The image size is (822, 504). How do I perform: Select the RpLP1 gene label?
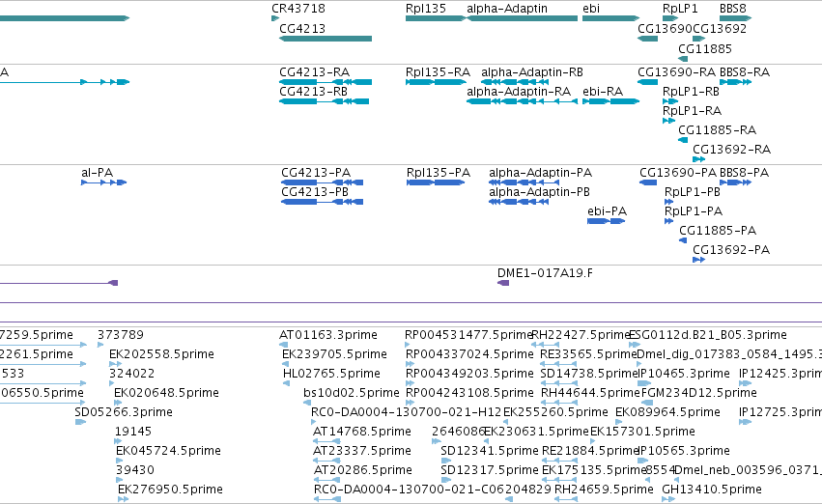pyautogui.click(x=680, y=9)
